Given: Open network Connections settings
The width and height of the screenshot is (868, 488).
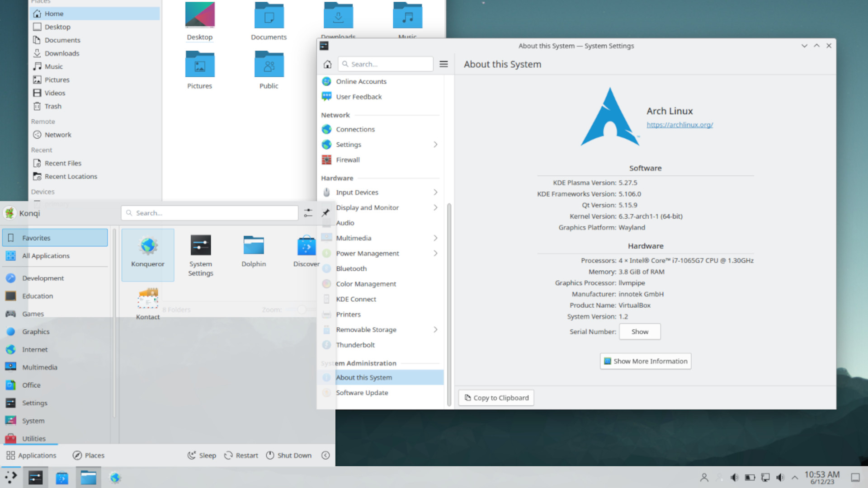Looking at the screenshot, I should pos(381,129).
